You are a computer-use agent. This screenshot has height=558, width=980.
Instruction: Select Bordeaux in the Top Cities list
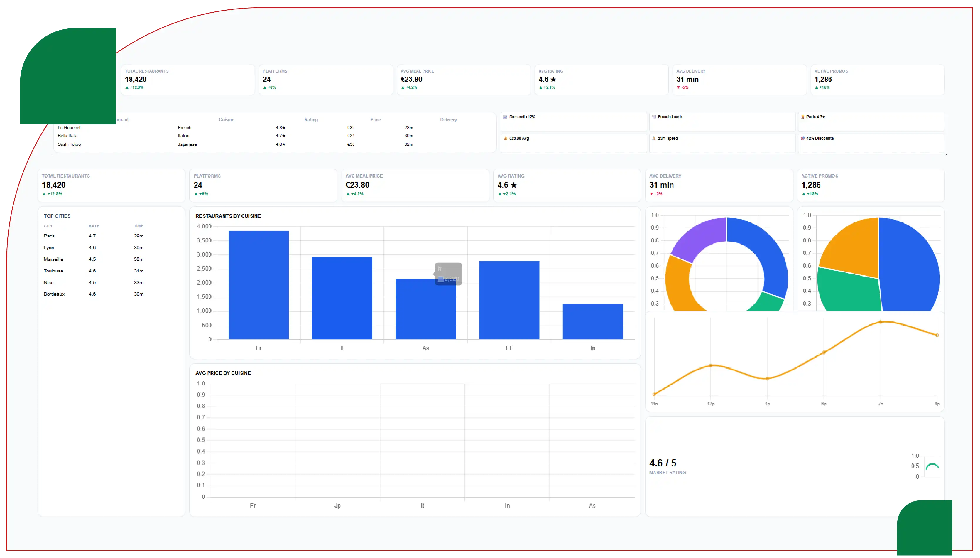pos(54,294)
